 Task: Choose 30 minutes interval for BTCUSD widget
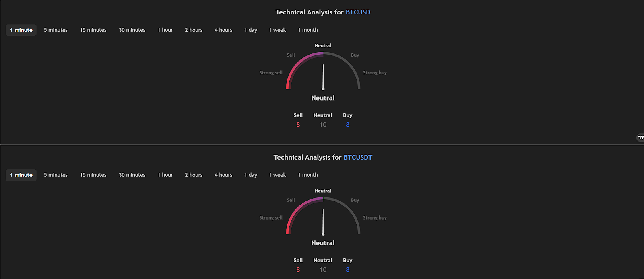(x=132, y=30)
